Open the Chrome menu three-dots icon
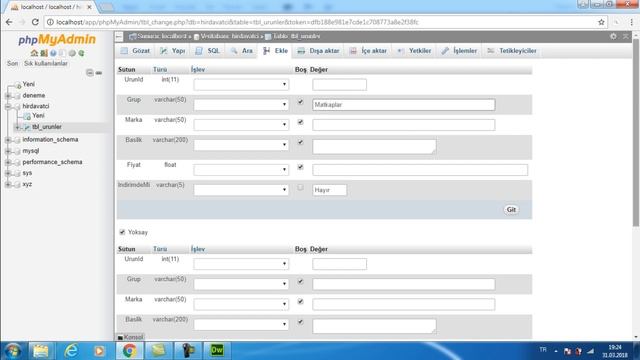Image resolution: width=640 pixels, height=360 pixels. (631, 22)
